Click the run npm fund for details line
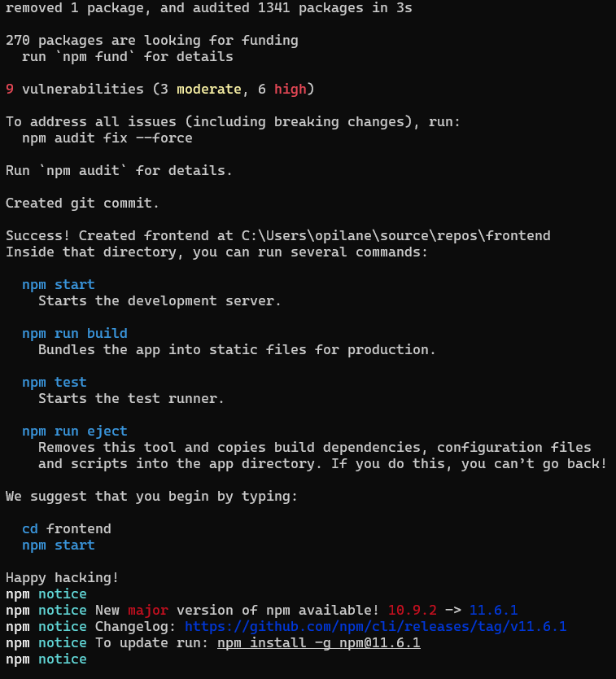The width and height of the screenshot is (616, 679). tap(128, 57)
